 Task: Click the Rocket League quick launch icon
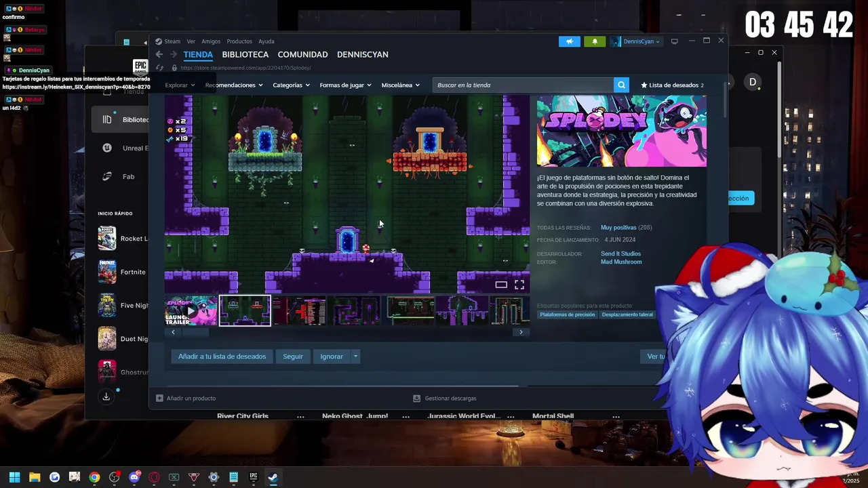(x=107, y=239)
